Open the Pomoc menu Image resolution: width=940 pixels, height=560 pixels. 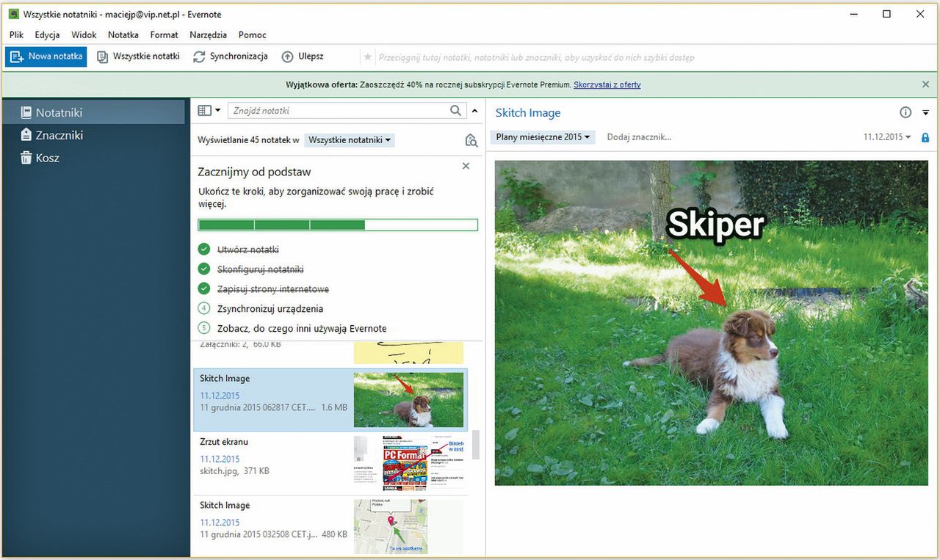pyautogui.click(x=252, y=34)
